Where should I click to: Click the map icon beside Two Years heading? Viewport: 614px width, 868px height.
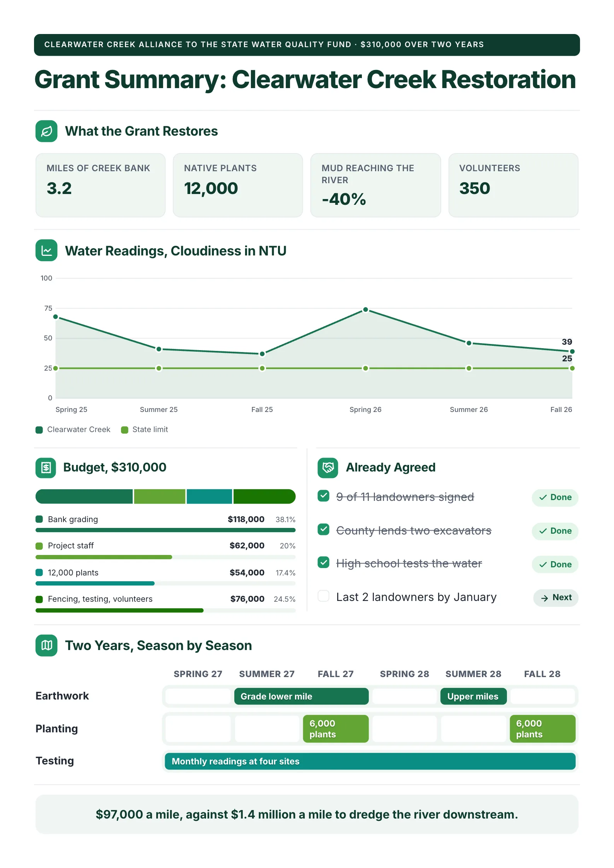point(46,645)
